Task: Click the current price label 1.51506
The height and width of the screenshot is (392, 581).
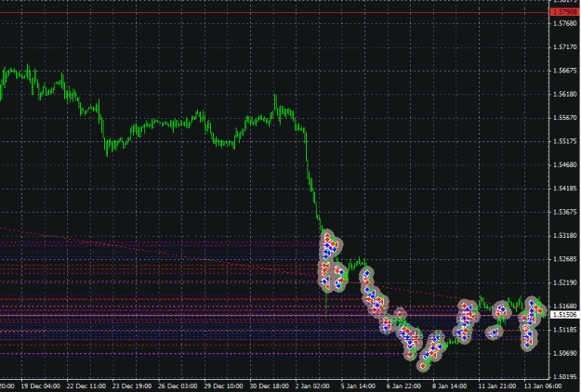Action: coord(564,315)
